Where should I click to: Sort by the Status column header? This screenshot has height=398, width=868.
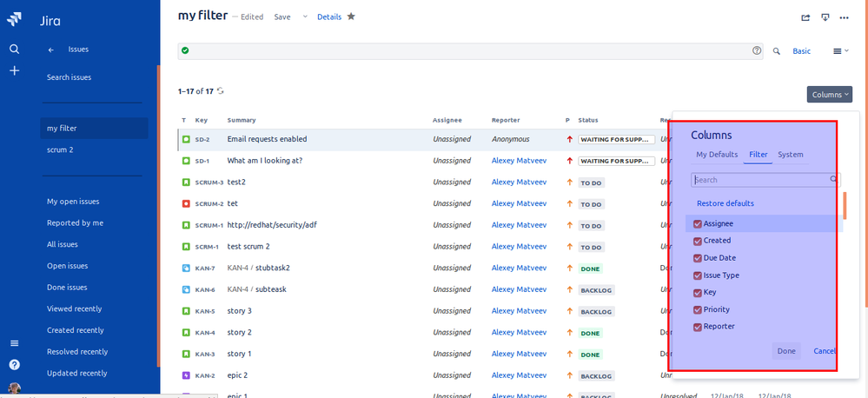tap(588, 120)
